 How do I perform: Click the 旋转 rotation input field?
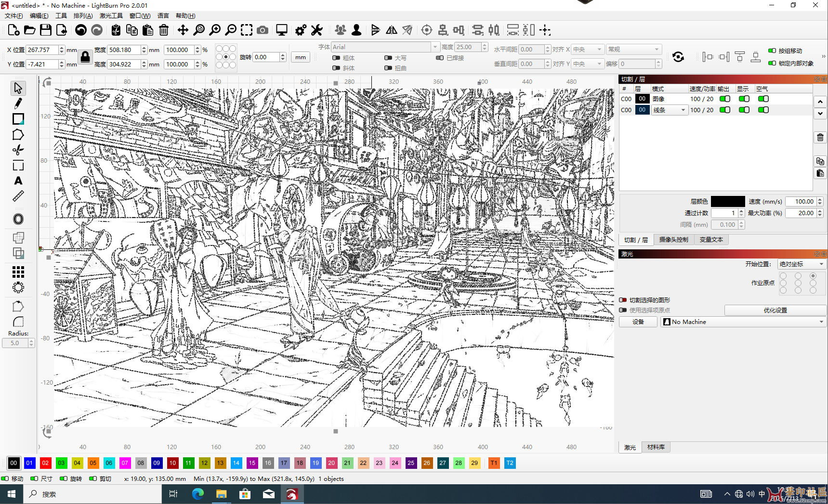pyautogui.click(x=266, y=57)
